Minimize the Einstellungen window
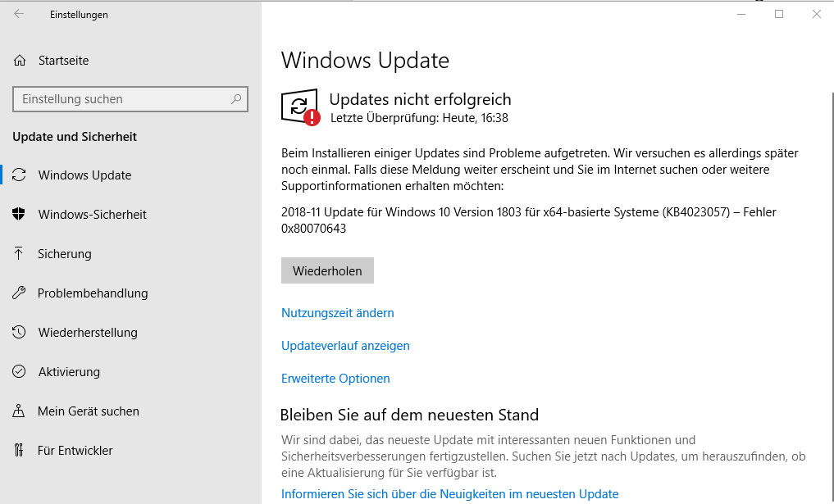The height and width of the screenshot is (504, 834). pyautogui.click(x=741, y=15)
